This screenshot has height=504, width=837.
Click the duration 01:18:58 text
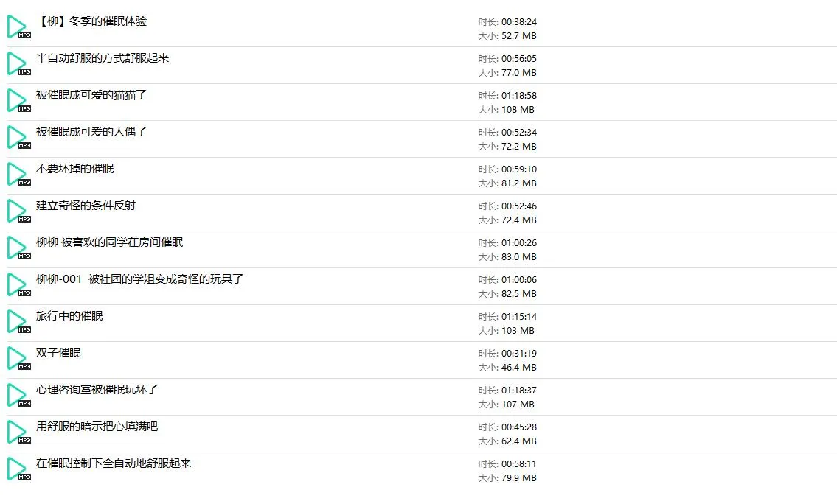(x=519, y=96)
